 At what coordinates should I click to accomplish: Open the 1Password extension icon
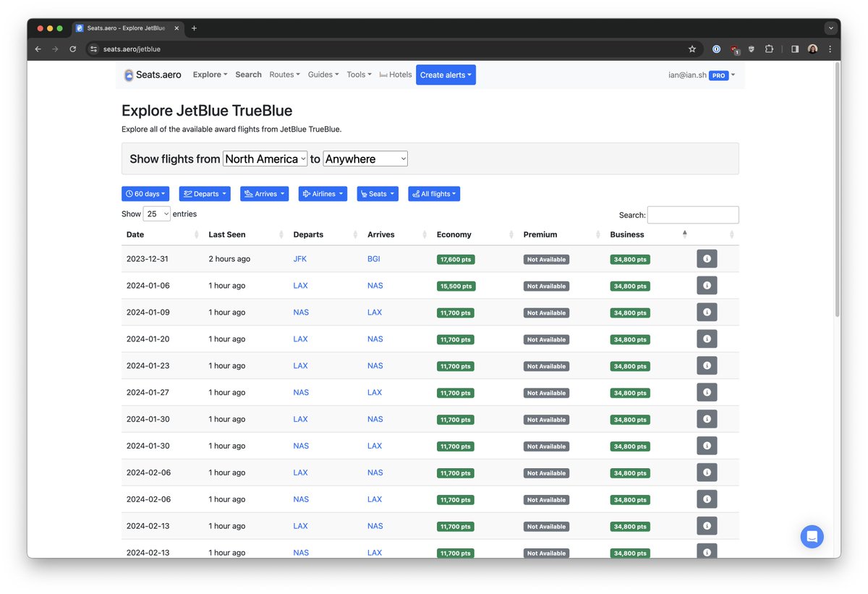pos(716,49)
